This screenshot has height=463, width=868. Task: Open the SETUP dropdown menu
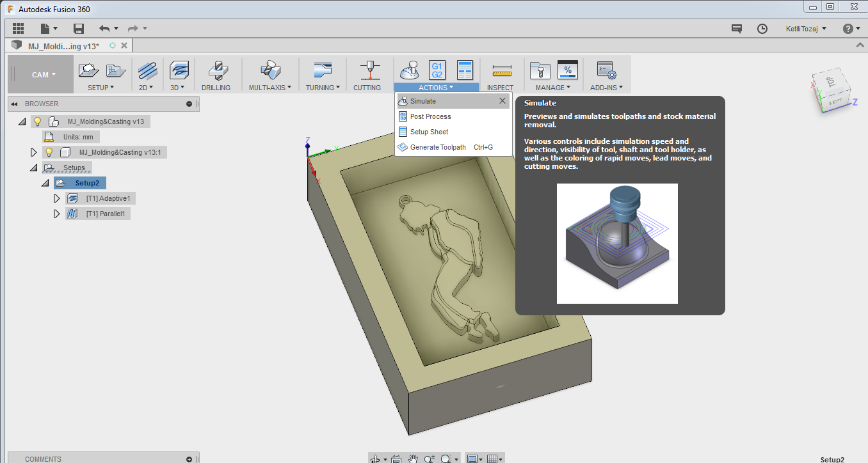click(x=101, y=88)
